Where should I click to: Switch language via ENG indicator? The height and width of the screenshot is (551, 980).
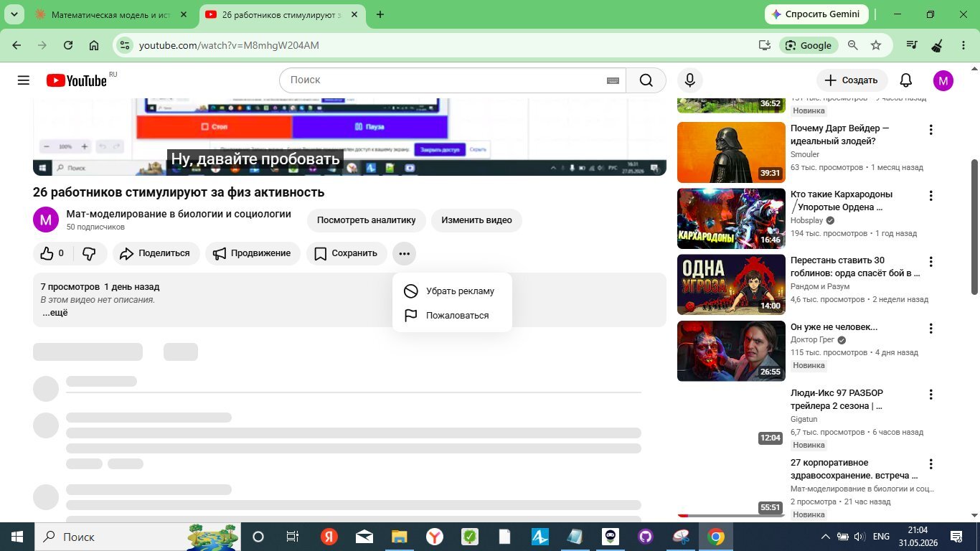pos(881,537)
